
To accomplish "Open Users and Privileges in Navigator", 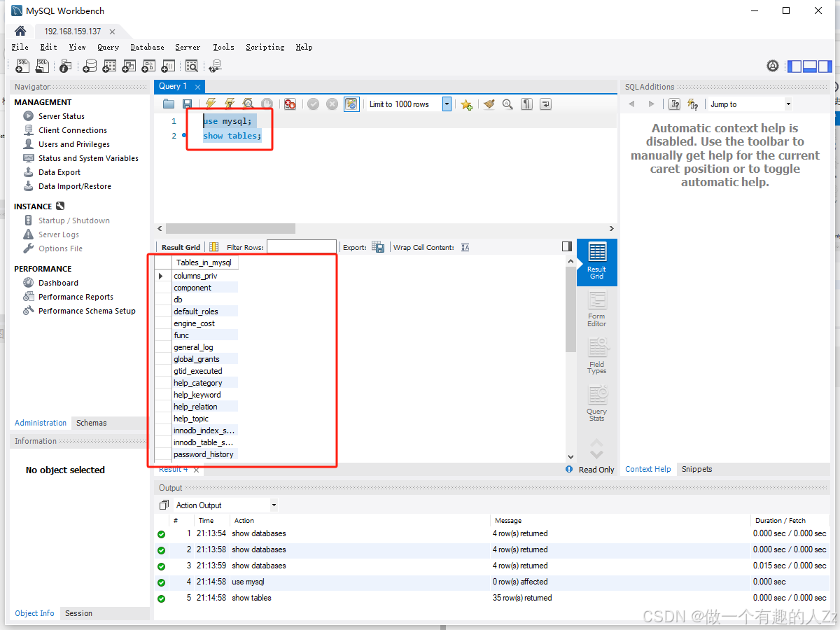I will (x=74, y=144).
